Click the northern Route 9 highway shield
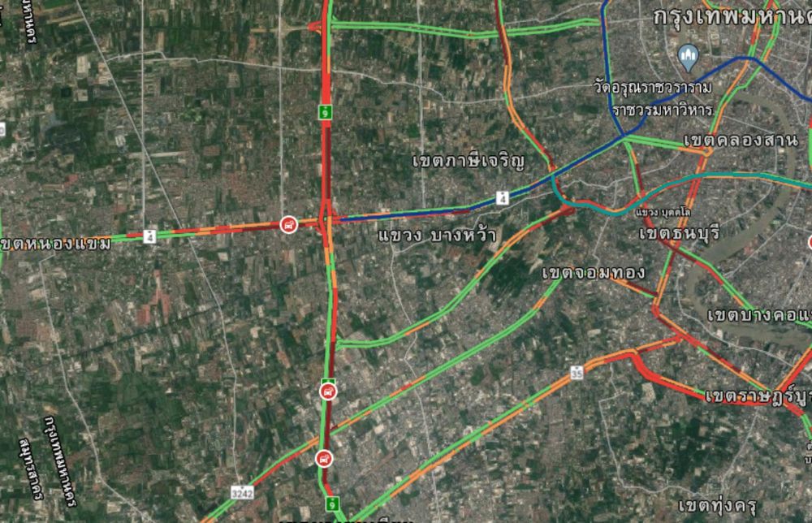 326,111
